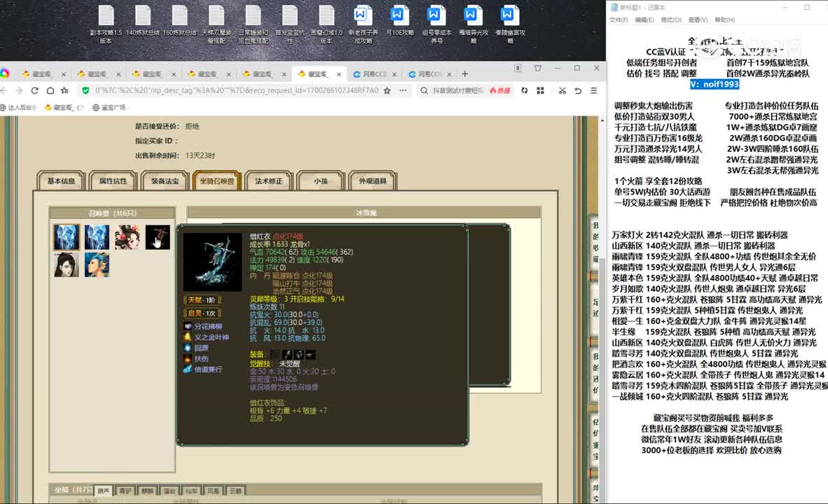Click the page scrollbar up arrow

(602, 121)
